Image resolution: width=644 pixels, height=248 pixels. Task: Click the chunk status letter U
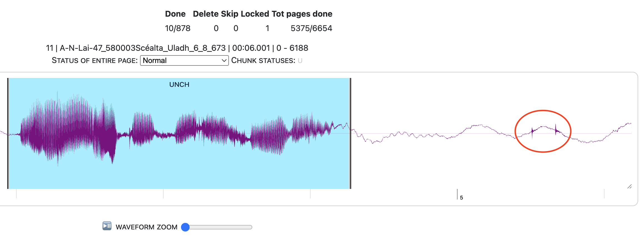(x=300, y=60)
